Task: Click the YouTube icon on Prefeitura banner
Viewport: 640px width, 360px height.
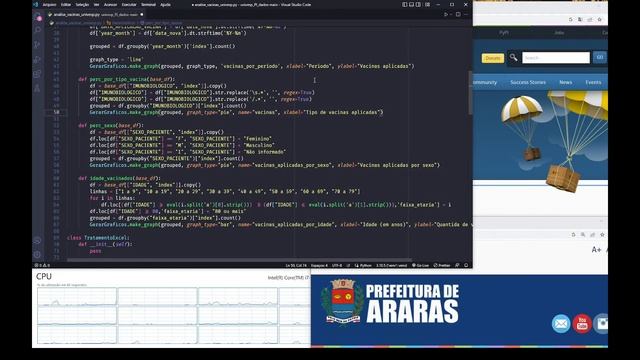Action: [x=582, y=323]
